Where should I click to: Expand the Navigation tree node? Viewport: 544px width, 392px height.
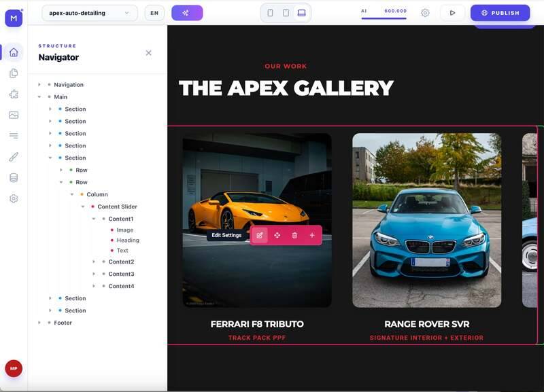(39, 84)
